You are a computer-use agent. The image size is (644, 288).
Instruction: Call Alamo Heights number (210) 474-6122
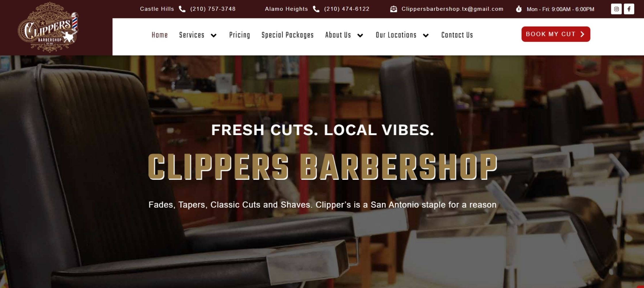347,9
